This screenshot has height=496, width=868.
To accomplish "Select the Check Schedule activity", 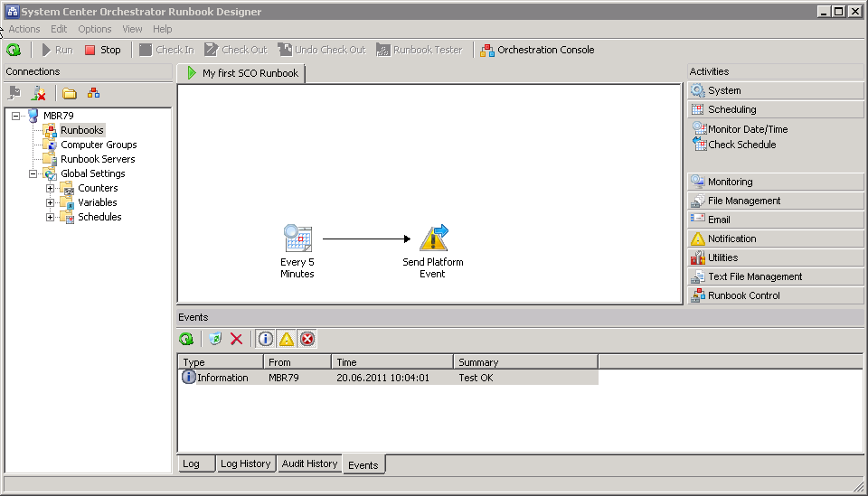I will point(741,145).
